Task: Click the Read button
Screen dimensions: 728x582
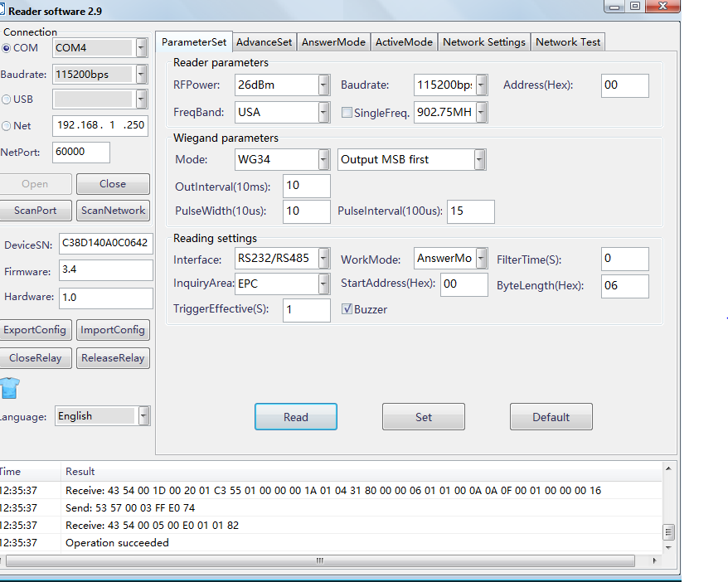Action: (295, 416)
